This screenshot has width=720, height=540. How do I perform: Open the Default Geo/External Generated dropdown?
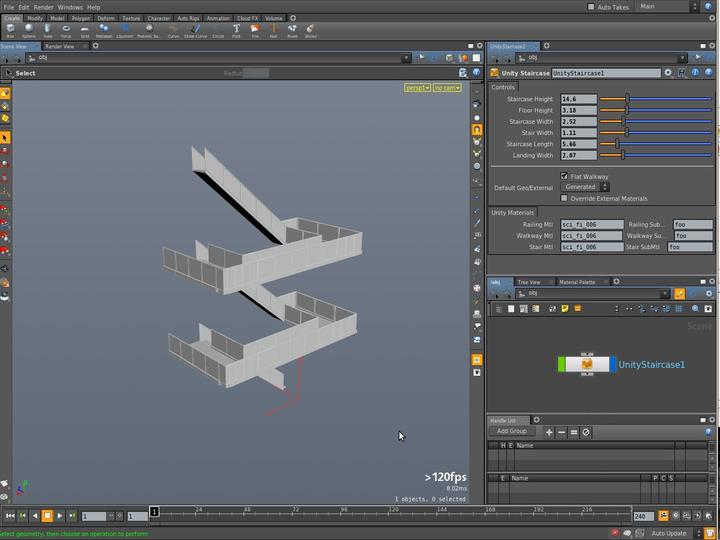point(583,187)
